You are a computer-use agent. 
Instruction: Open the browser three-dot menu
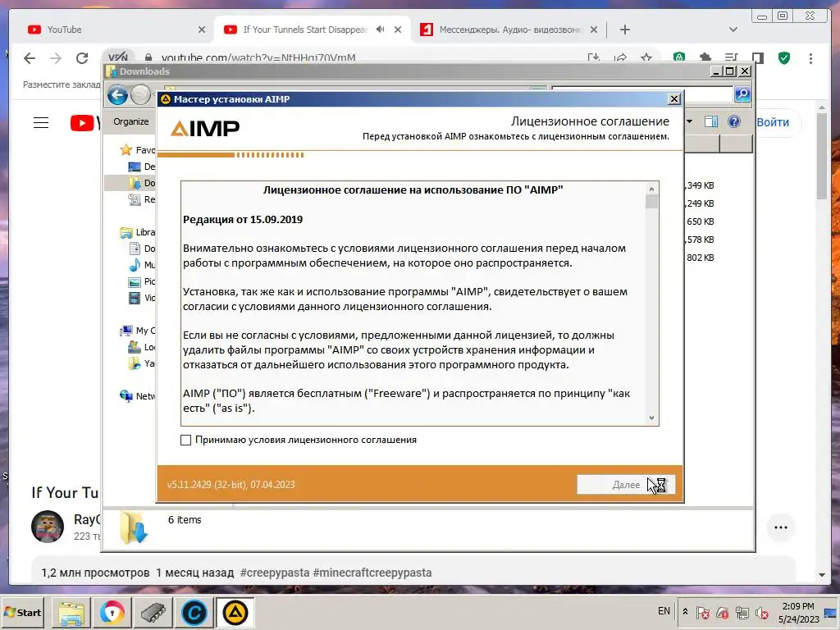[810, 58]
